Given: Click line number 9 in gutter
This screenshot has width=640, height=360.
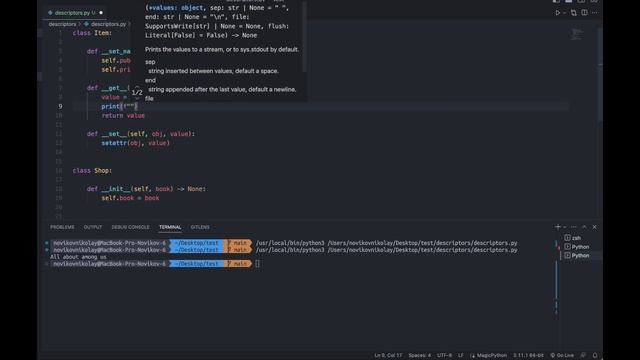Looking at the screenshot, I should tap(60, 106).
